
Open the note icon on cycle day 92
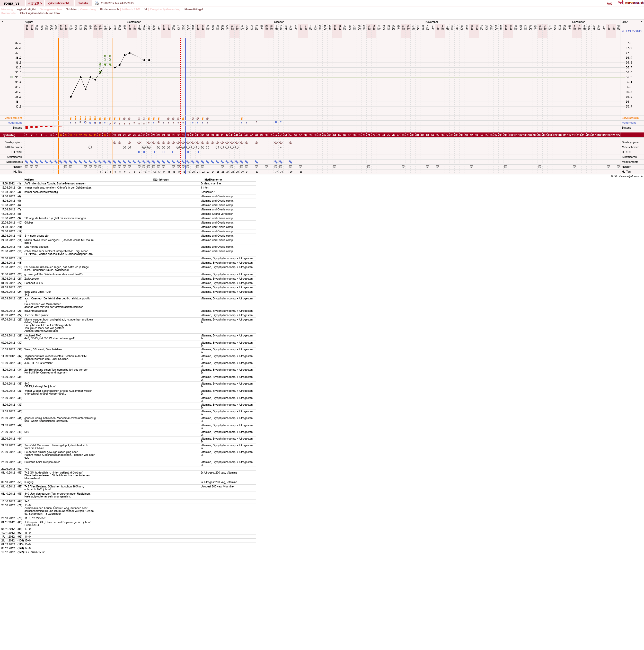pos(471,167)
